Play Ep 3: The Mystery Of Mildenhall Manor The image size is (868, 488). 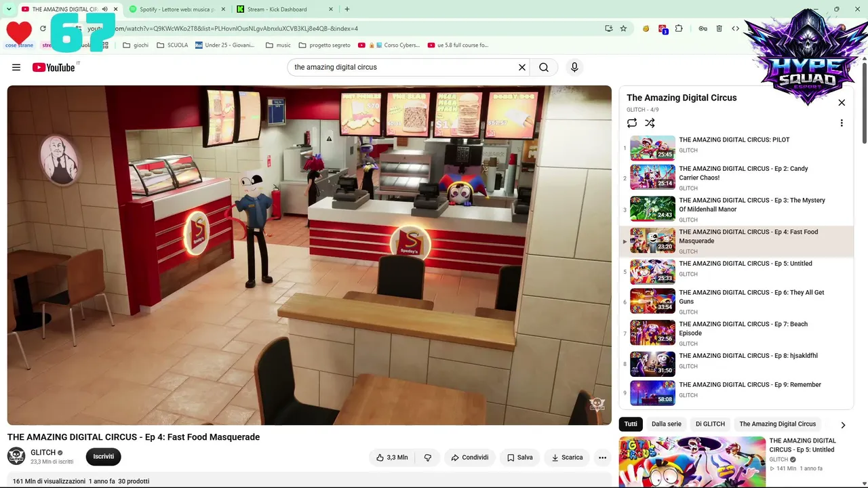(x=736, y=209)
